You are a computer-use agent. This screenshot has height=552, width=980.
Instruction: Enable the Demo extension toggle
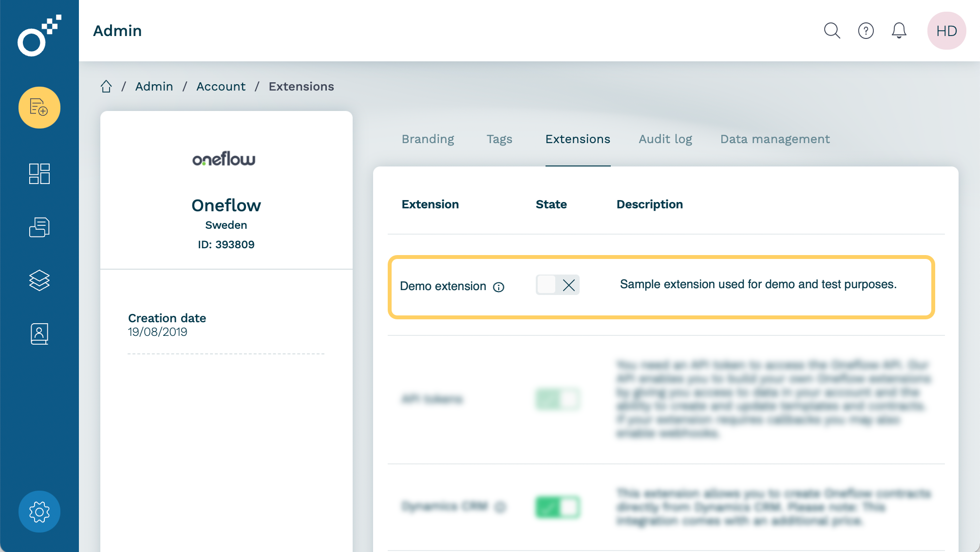(x=557, y=285)
